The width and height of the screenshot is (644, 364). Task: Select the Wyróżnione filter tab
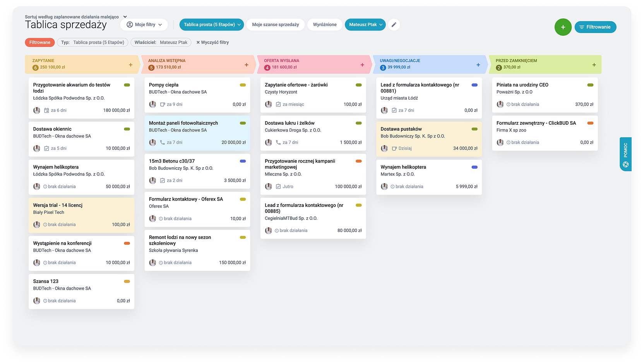pyautogui.click(x=325, y=24)
